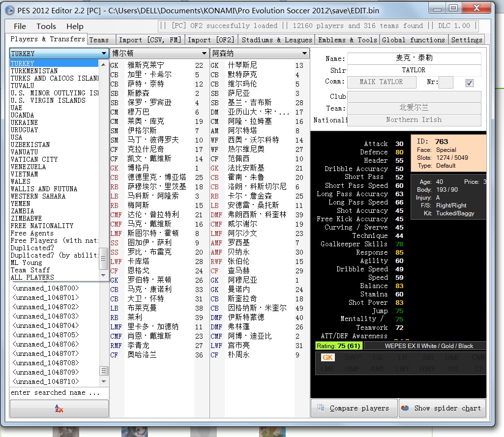Collapse the TURKEY nationality dropdown

pyautogui.click(x=104, y=54)
